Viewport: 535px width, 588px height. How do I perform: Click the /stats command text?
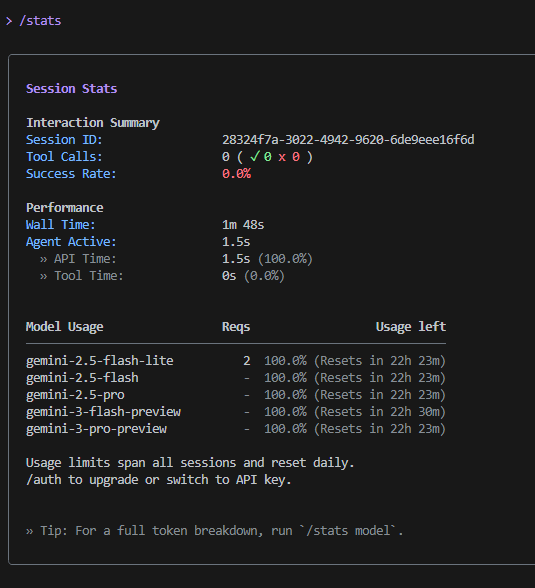[40, 21]
